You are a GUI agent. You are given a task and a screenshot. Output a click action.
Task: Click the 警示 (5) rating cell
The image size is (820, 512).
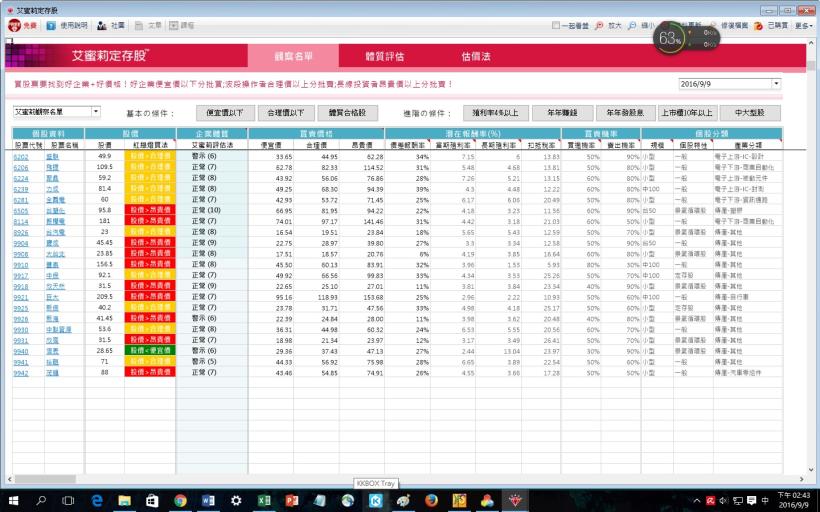point(204,361)
